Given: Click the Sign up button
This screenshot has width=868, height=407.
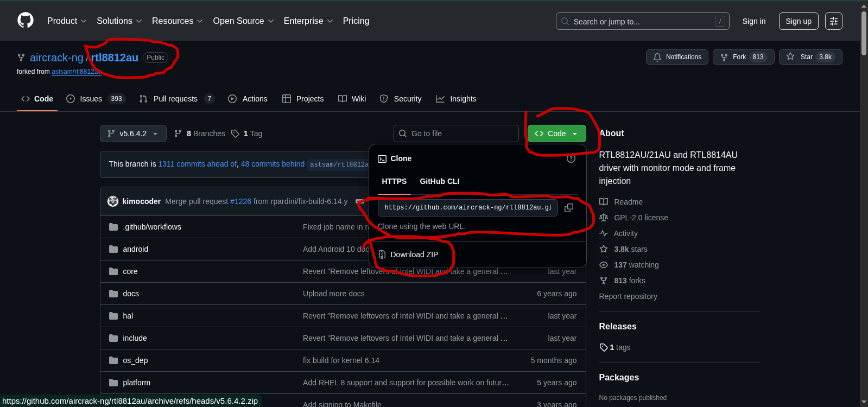Looking at the screenshot, I should click(x=799, y=21).
